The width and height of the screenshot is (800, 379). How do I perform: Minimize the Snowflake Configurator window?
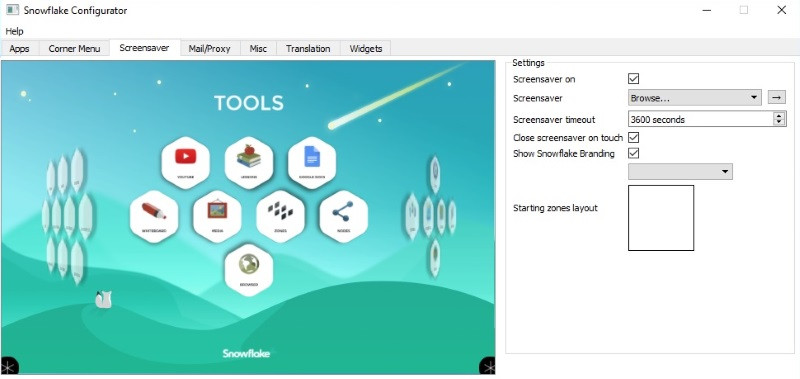tap(707, 10)
